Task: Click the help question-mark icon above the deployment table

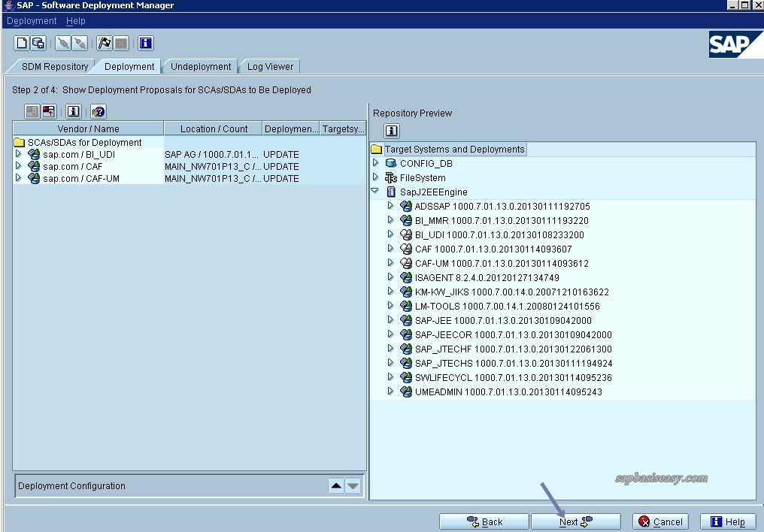Action: [x=96, y=110]
